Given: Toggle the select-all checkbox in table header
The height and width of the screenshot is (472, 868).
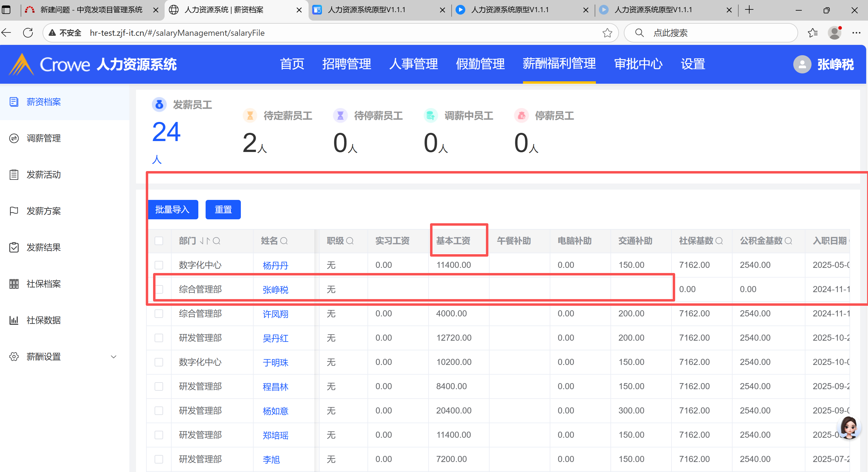Looking at the screenshot, I should click(159, 241).
